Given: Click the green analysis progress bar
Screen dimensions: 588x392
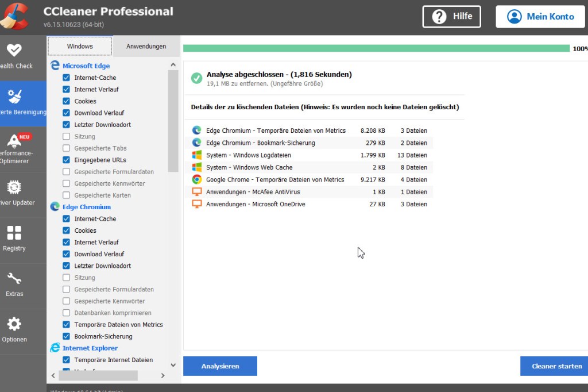Looking at the screenshot, I should 377,48.
